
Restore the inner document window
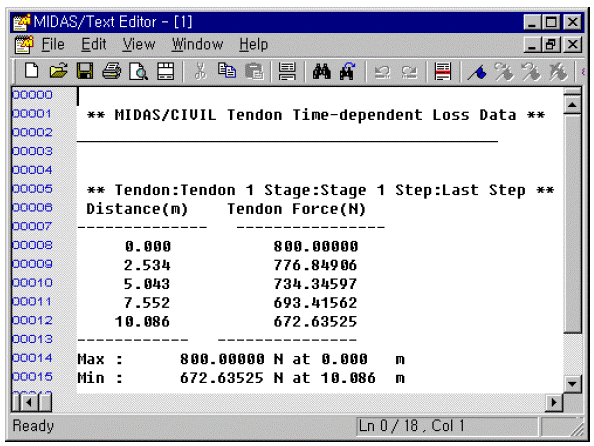pos(552,45)
